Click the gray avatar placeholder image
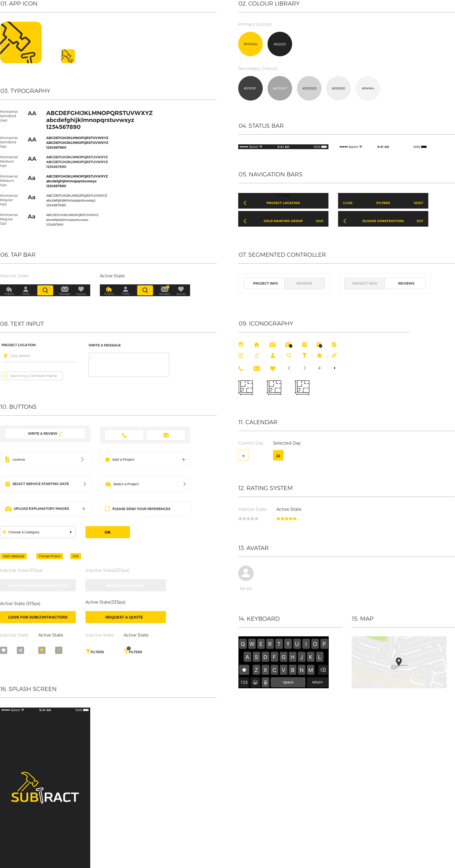Image resolution: width=455 pixels, height=868 pixels. coord(246,573)
